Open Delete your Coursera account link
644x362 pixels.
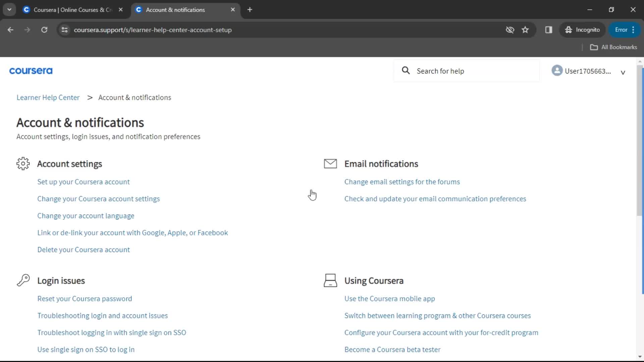83,250
